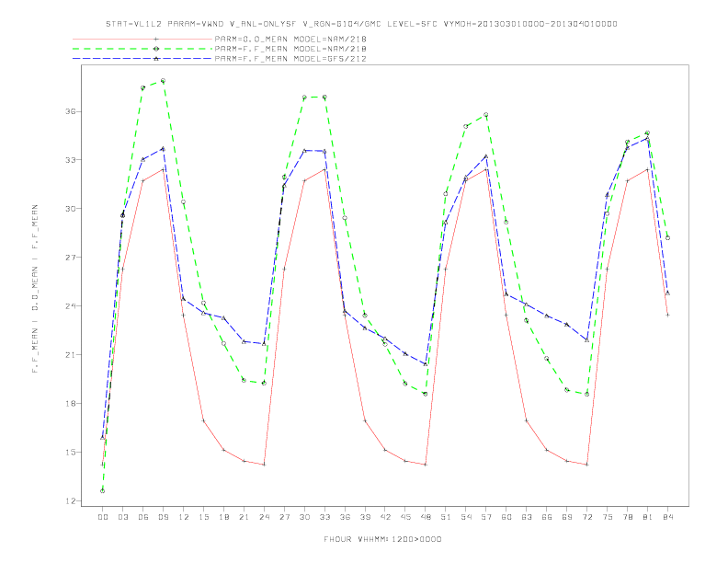728x563 pixels.
Task: Click x-axis forecast hour label 06
Action: tap(143, 517)
